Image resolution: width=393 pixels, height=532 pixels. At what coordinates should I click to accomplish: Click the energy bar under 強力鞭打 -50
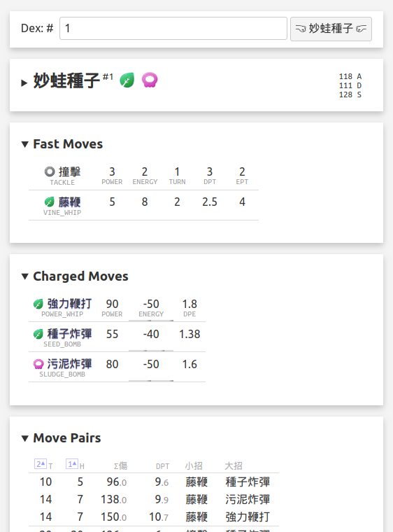pyautogui.click(x=151, y=321)
